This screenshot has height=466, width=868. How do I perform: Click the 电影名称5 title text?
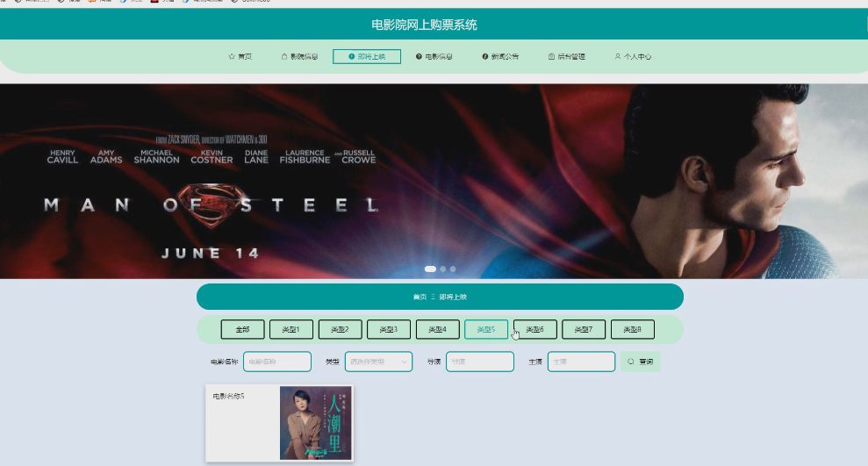click(228, 397)
